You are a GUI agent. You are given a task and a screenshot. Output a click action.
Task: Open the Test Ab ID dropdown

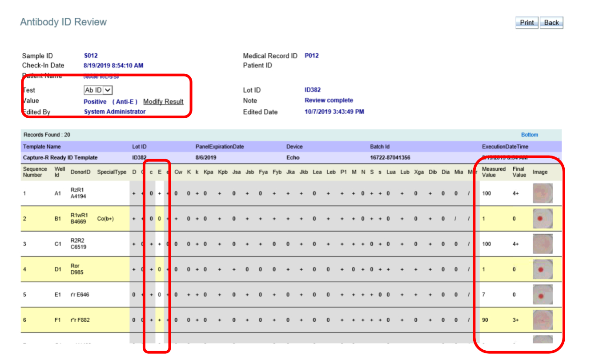click(x=98, y=90)
